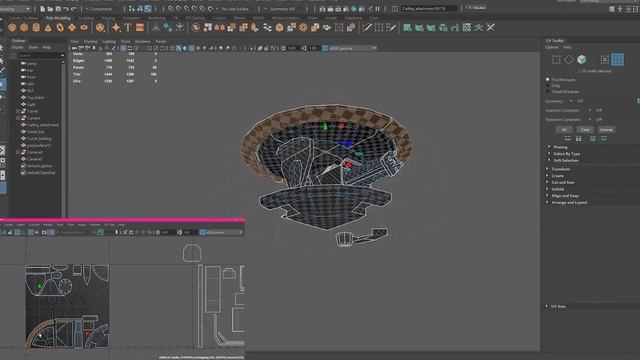Open UV Toolkit Options menu
This screenshot has width=640, height=360.
(x=551, y=47)
